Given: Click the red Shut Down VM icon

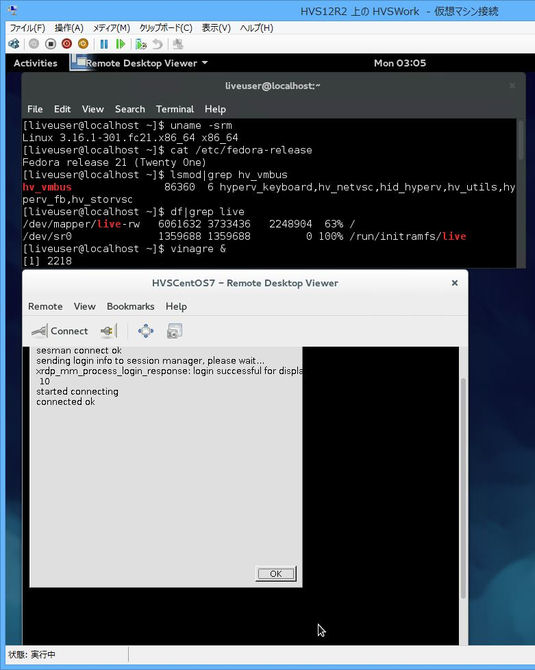Looking at the screenshot, I should coord(67,44).
